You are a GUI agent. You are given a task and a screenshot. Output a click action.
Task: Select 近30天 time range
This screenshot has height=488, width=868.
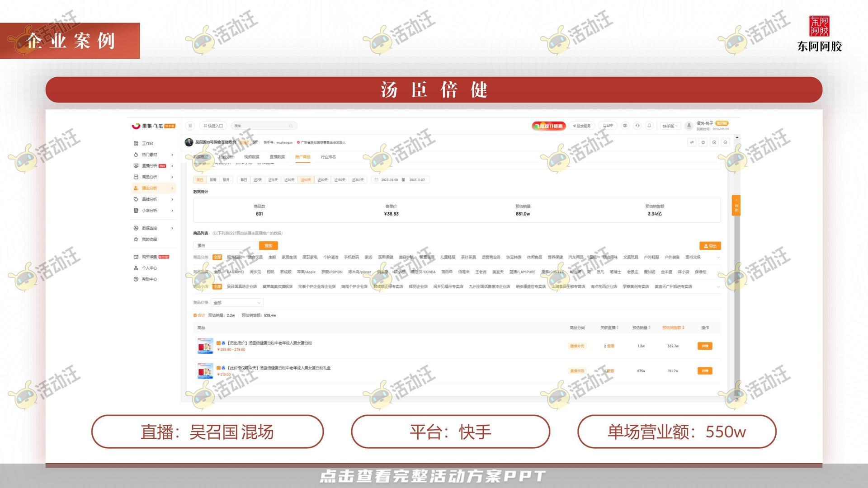(289, 180)
